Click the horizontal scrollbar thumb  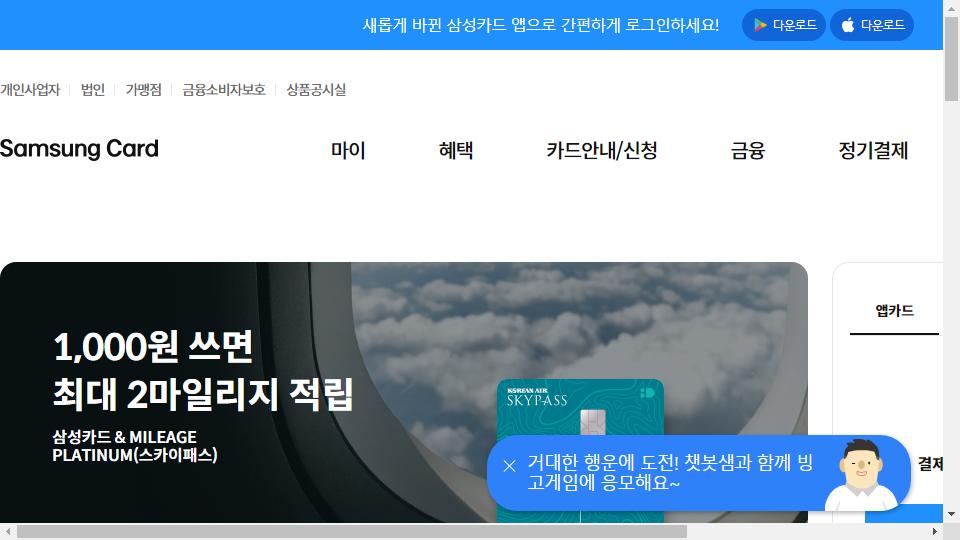click(352, 531)
